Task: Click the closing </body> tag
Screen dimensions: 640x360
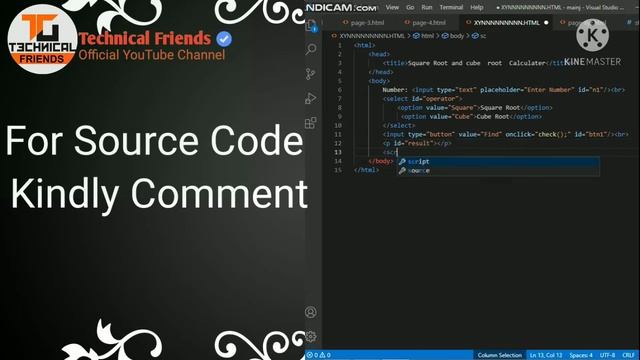Action: click(381, 161)
